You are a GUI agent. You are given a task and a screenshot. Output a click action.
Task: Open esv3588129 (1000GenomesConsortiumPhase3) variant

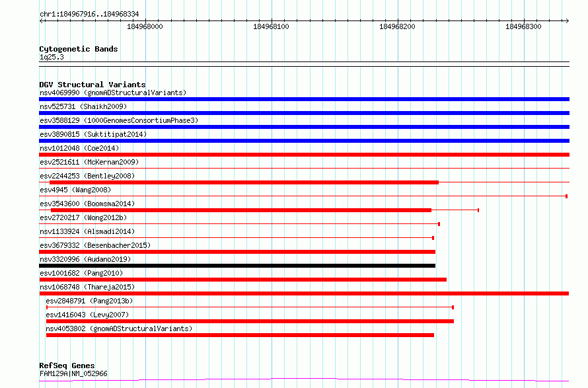[119, 120]
